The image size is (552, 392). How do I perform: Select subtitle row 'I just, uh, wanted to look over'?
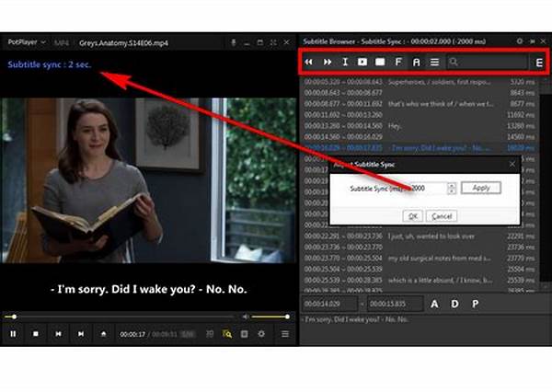tap(419, 236)
